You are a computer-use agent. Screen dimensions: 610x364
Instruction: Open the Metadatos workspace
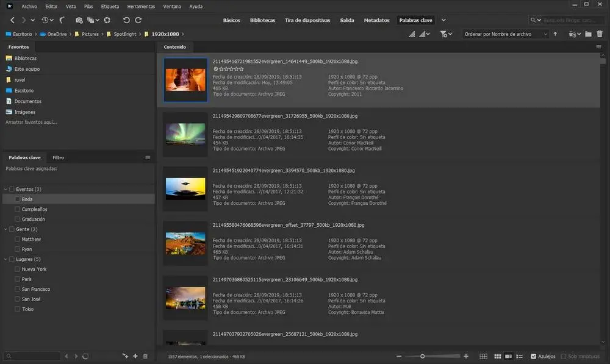(x=376, y=20)
